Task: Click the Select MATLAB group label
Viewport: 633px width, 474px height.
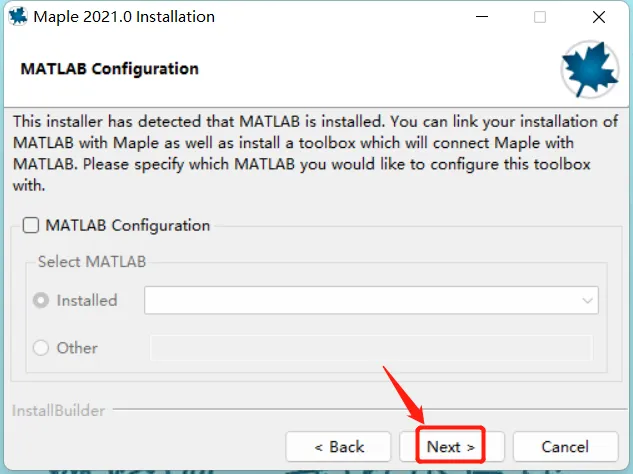Action: click(92, 262)
